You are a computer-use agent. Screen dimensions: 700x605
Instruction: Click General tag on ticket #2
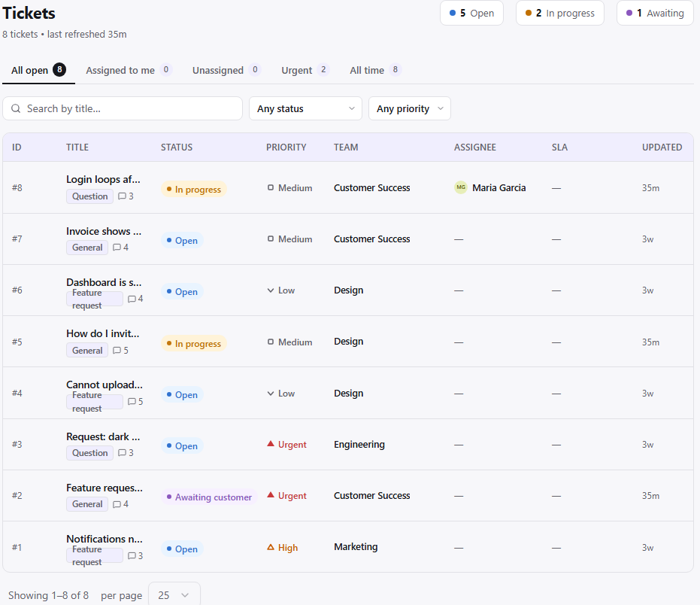coord(87,504)
